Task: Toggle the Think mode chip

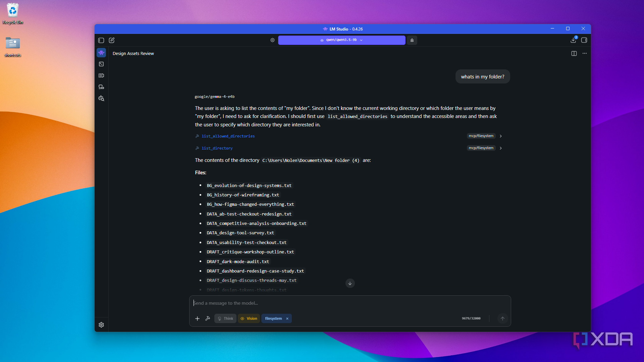Action: (225, 318)
